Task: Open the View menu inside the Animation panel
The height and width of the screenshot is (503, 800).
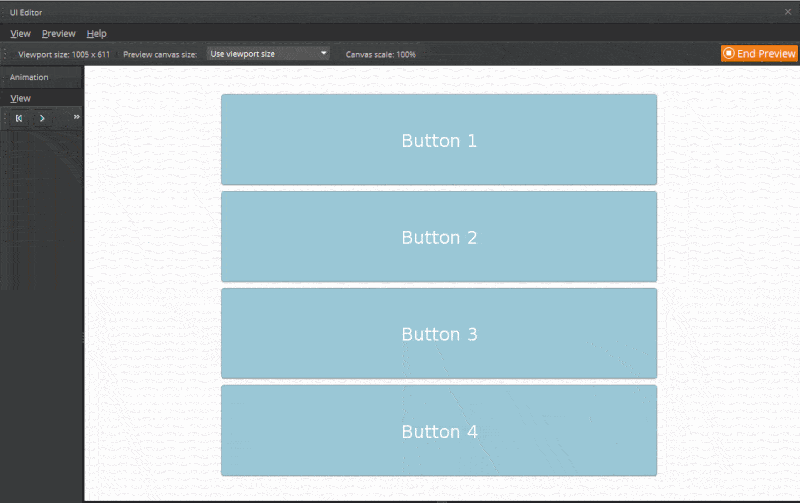Action: click(x=20, y=99)
